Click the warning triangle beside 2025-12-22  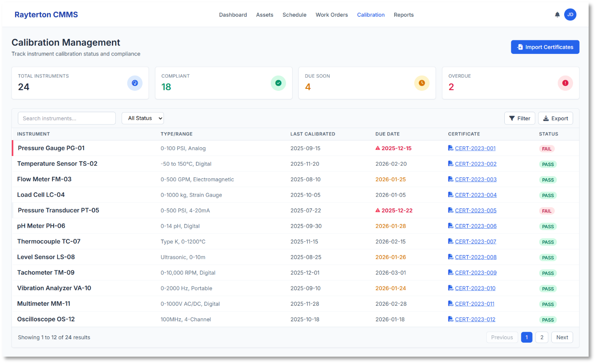point(378,210)
